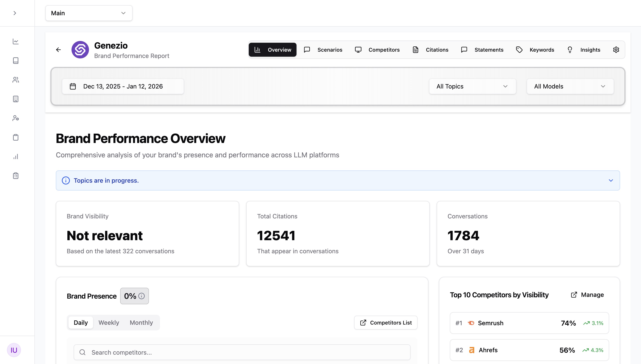This screenshot has width=641, height=364.
Task: Open user settings icon in the sidebar
Action: (16, 118)
